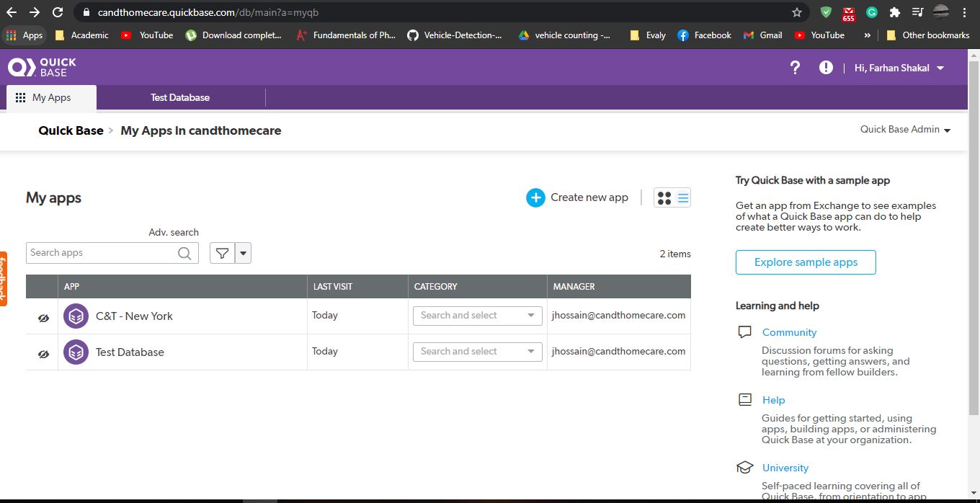Show more bookmarks with the chevron

pyautogui.click(x=867, y=35)
